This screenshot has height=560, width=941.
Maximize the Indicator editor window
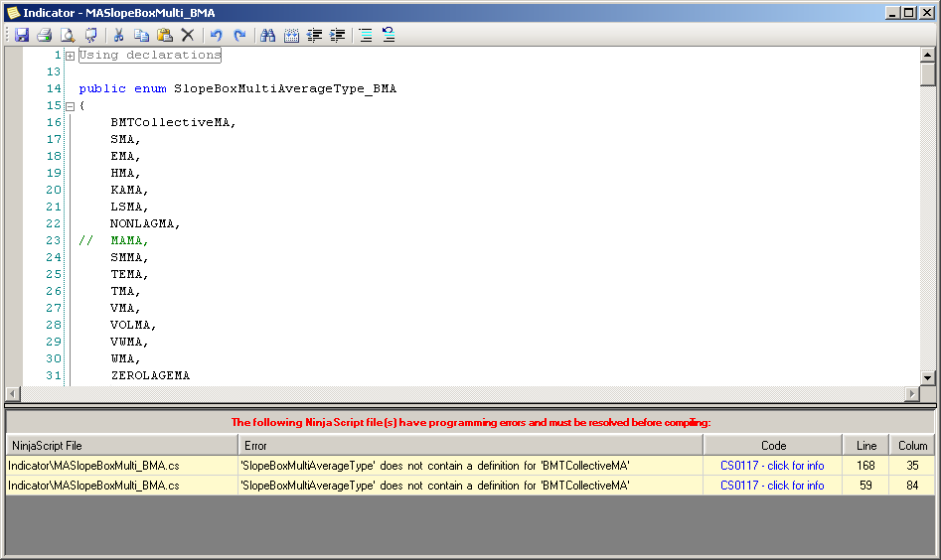coord(909,13)
